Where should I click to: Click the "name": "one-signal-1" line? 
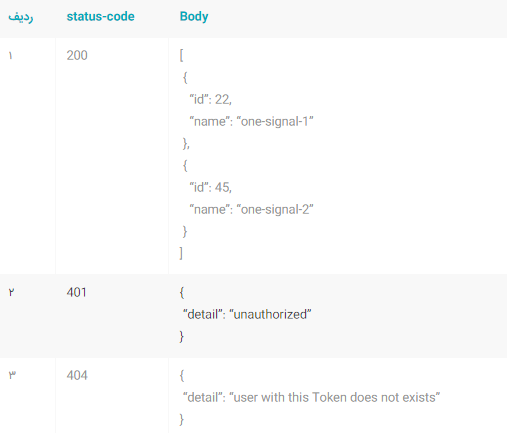[251, 122]
